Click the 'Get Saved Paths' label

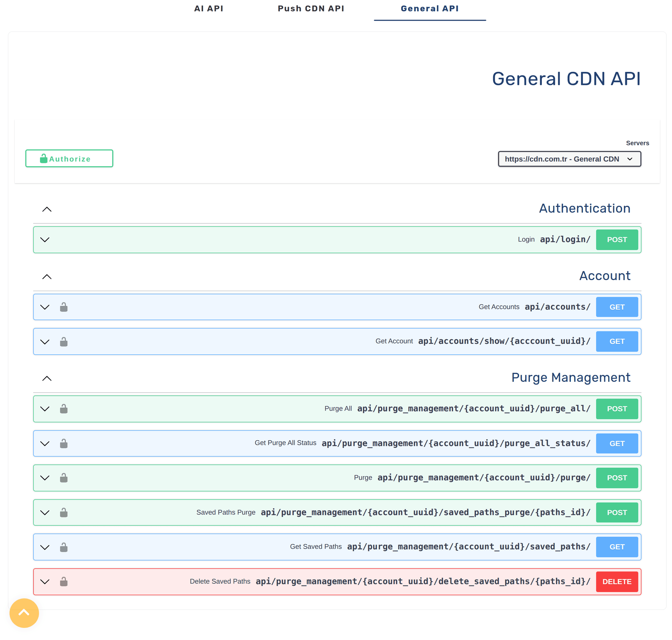point(316,547)
